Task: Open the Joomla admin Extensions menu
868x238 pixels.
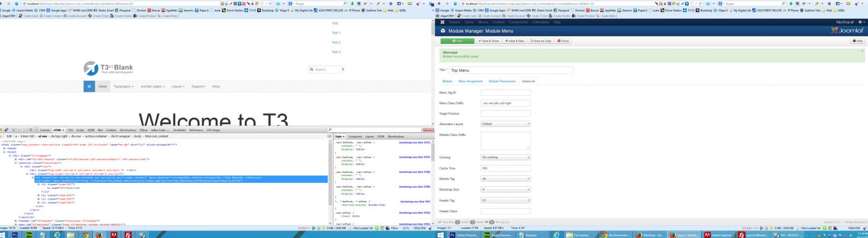Action: pyautogui.click(x=541, y=22)
